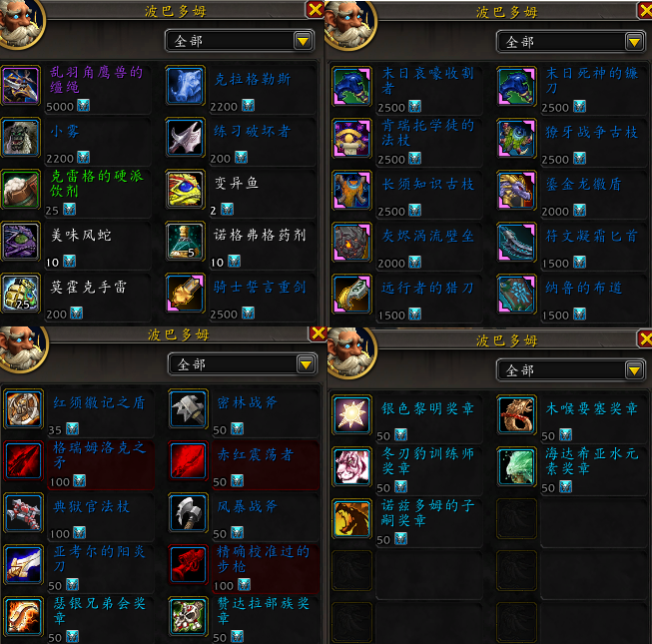Open the 全部 filter dropdown in top-left panel
This screenshot has width=652, height=644.
pos(240,41)
